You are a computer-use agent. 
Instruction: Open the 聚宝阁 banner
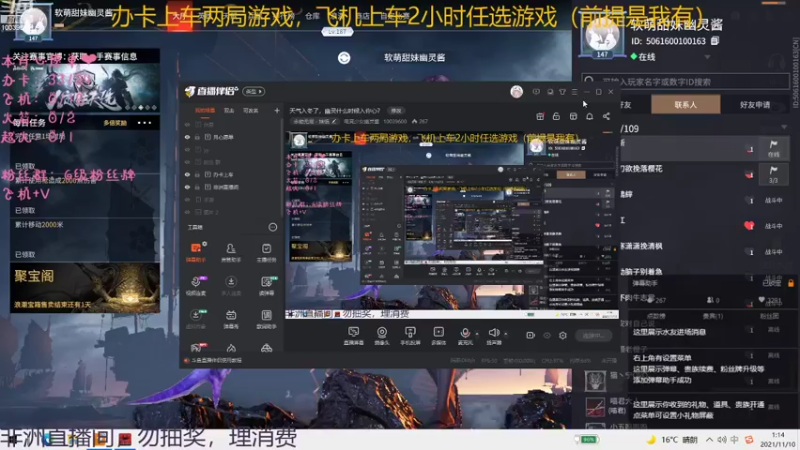coord(85,288)
